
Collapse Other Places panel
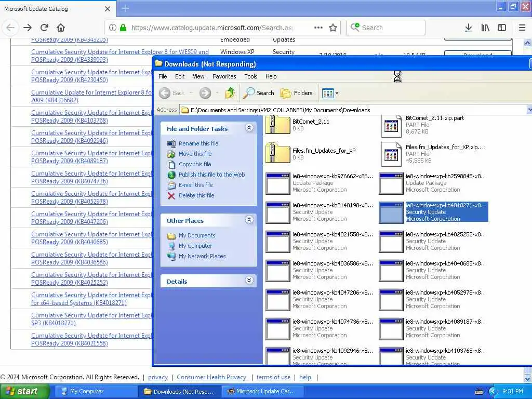pyautogui.click(x=249, y=220)
